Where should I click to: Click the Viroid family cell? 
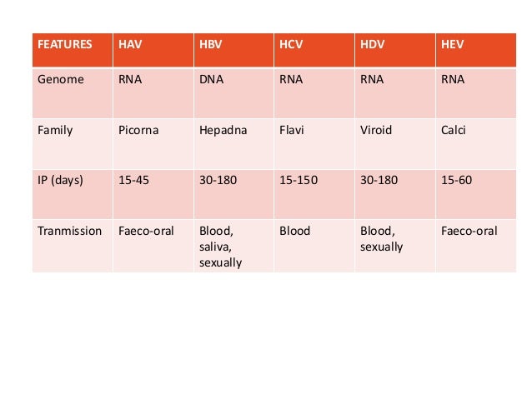click(395, 144)
